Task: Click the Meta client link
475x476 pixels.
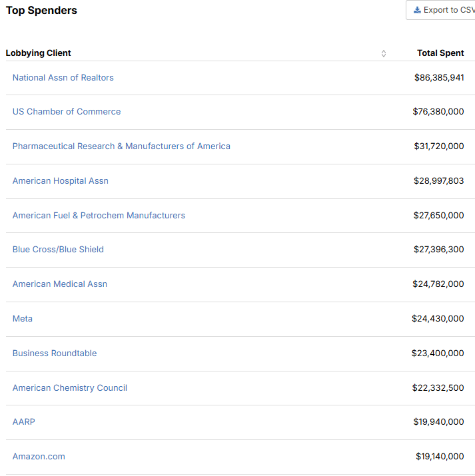Action: [23, 318]
